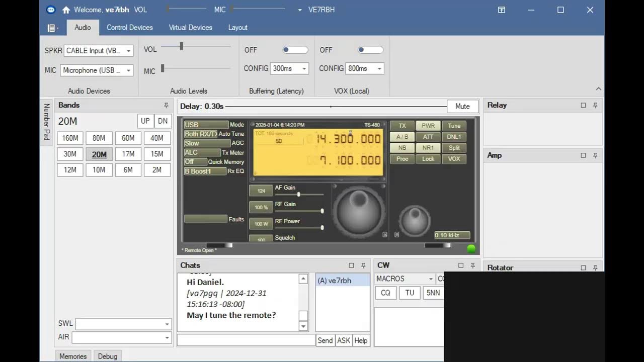The image size is (644, 362).
Task: Float the Rotator panel window
Action: coord(583,267)
